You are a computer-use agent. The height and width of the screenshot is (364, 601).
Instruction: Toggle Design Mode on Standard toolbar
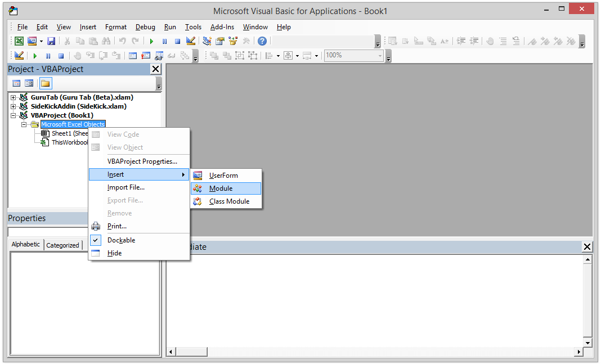coord(191,41)
